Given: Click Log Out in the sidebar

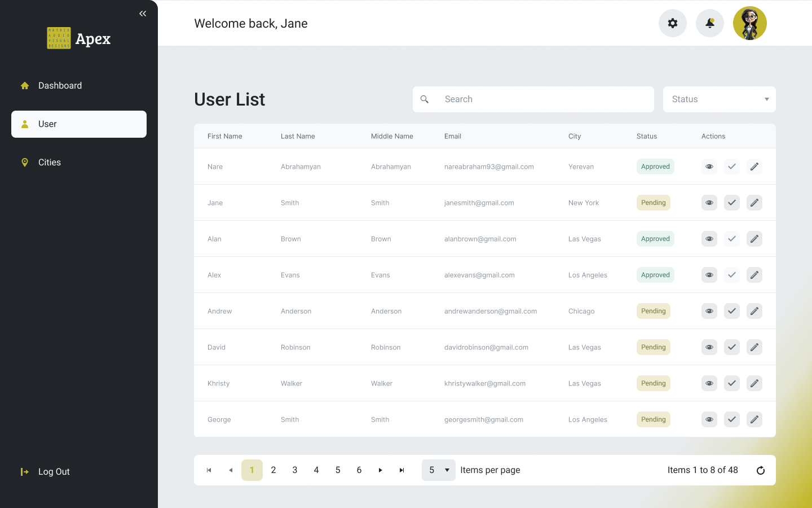Looking at the screenshot, I should (x=54, y=471).
